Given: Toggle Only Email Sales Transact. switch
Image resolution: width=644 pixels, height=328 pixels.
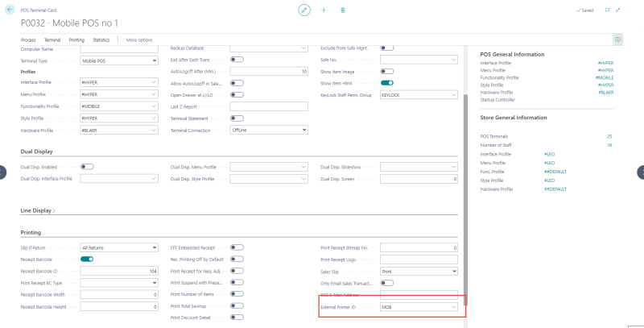Looking at the screenshot, I should pyautogui.click(x=387, y=283).
